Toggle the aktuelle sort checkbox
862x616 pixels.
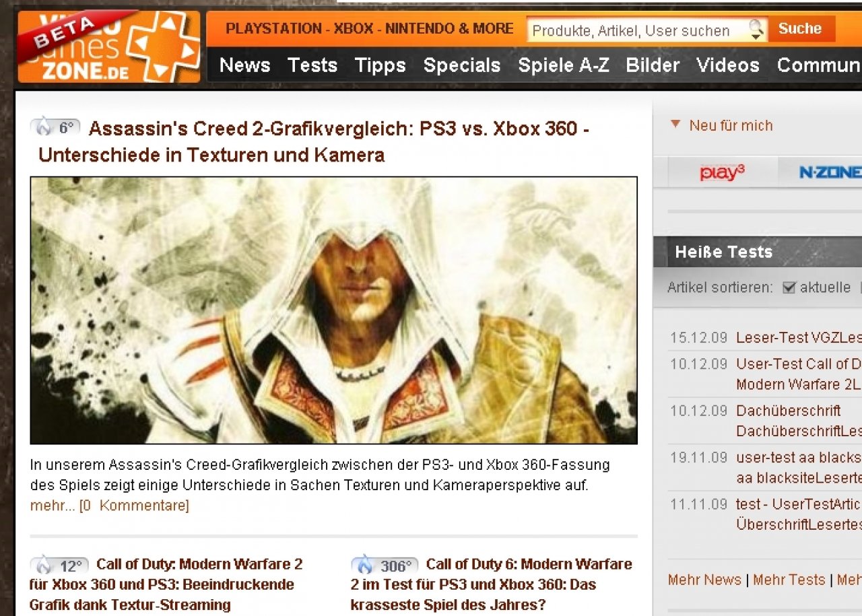pos(789,288)
